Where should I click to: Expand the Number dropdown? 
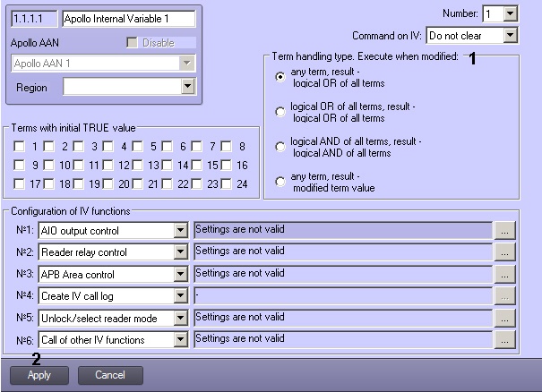(x=511, y=13)
